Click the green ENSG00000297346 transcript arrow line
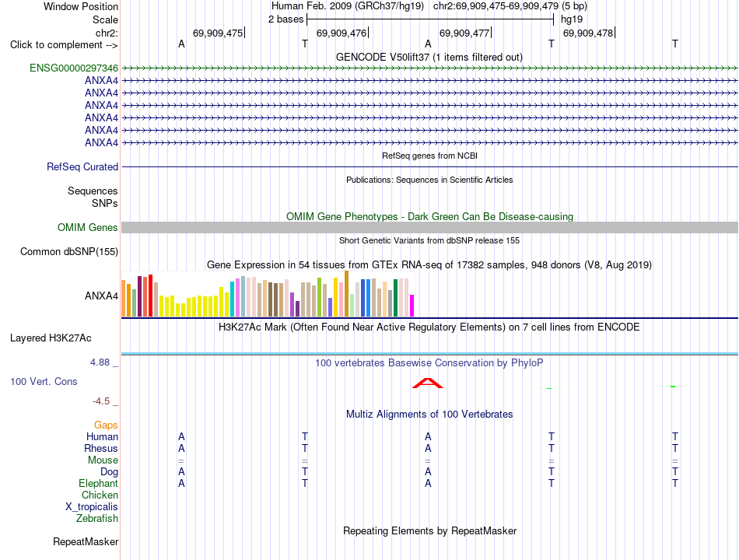 pos(429,68)
